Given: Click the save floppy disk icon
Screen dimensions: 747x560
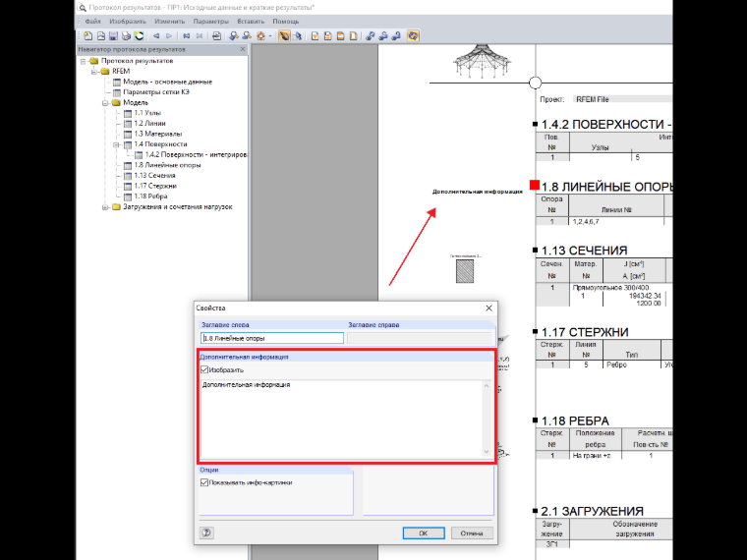Looking at the screenshot, I should [x=113, y=35].
